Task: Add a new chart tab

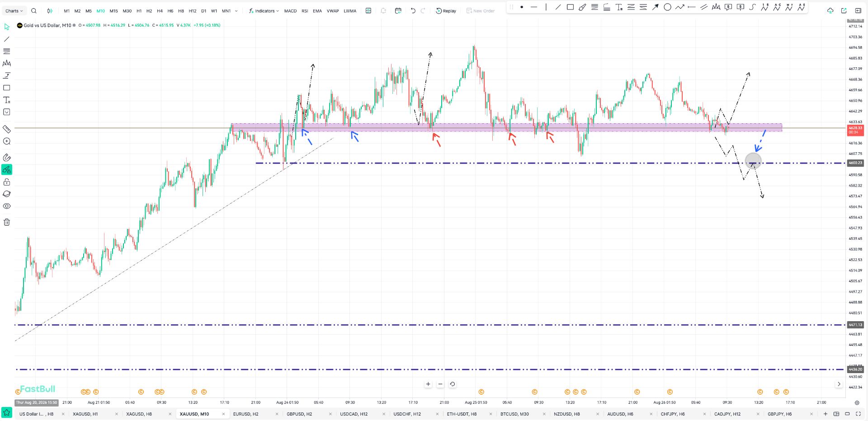Action: pyautogui.click(x=825, y=414)
